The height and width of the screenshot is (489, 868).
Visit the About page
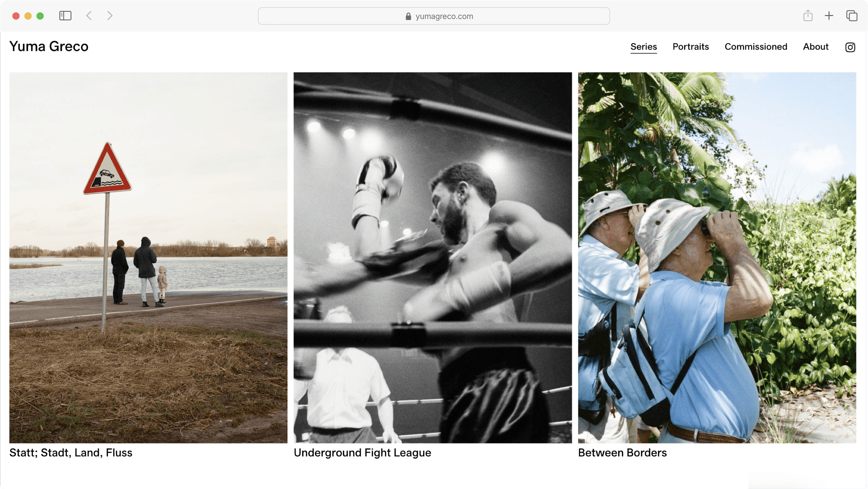point(815,46)
